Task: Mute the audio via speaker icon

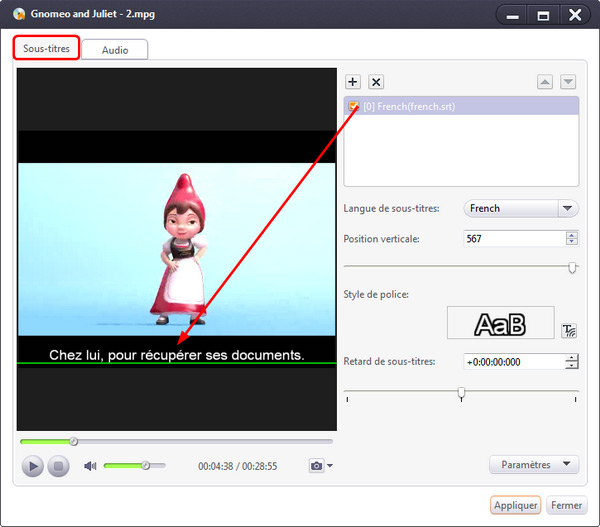Action: pyautogui.click(x=90, y=466)
